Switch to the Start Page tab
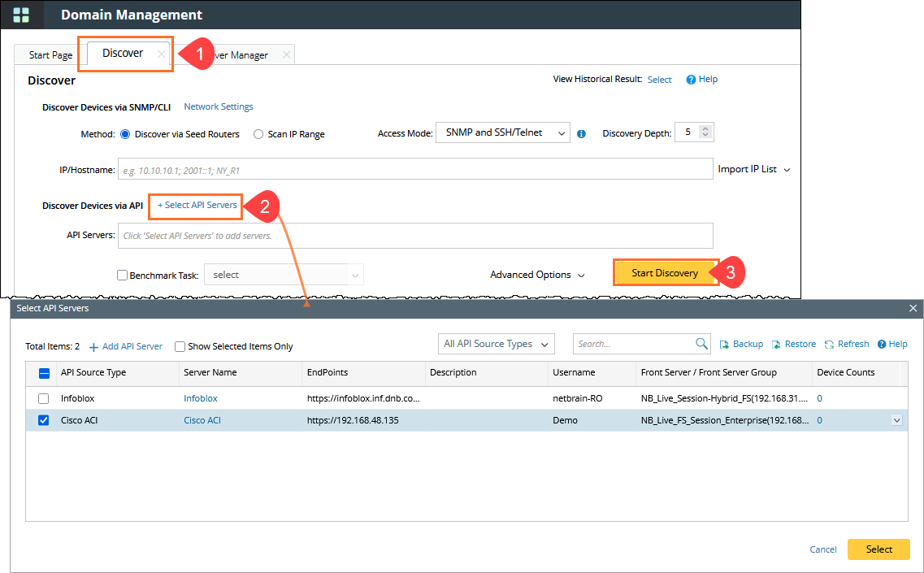Image resolution: width=924 pixels, height=573 pixels. tap(50, 55)
